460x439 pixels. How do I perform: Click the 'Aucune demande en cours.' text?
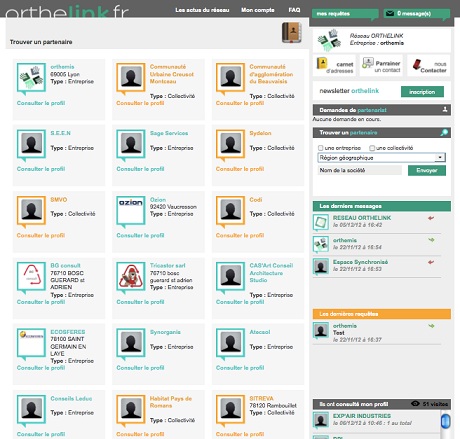click(x=347, y=119)
